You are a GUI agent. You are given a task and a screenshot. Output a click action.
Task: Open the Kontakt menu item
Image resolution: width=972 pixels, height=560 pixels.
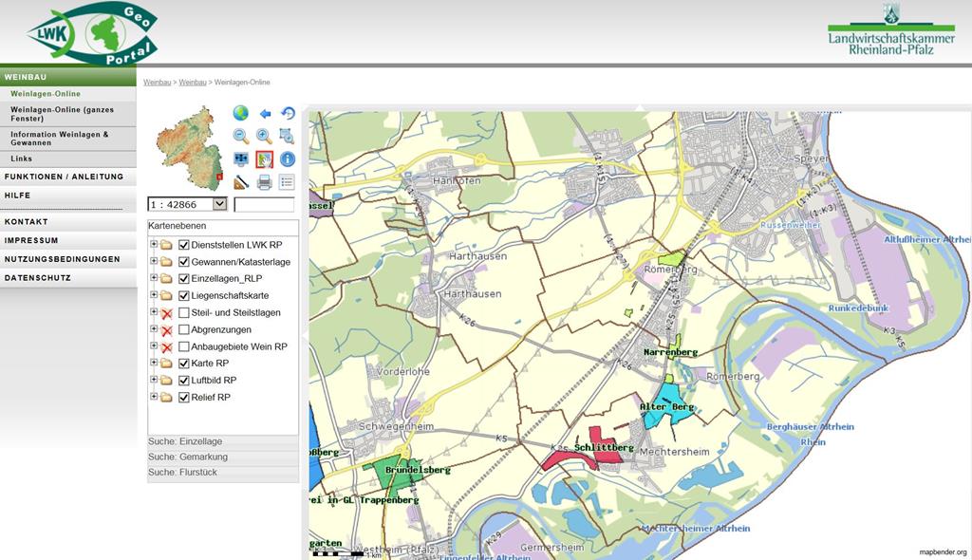click(x=68, y=222)
